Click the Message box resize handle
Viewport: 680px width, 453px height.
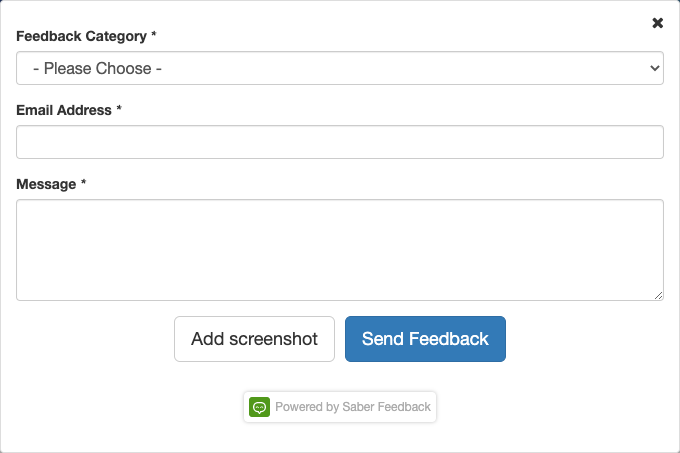point(658,295)
